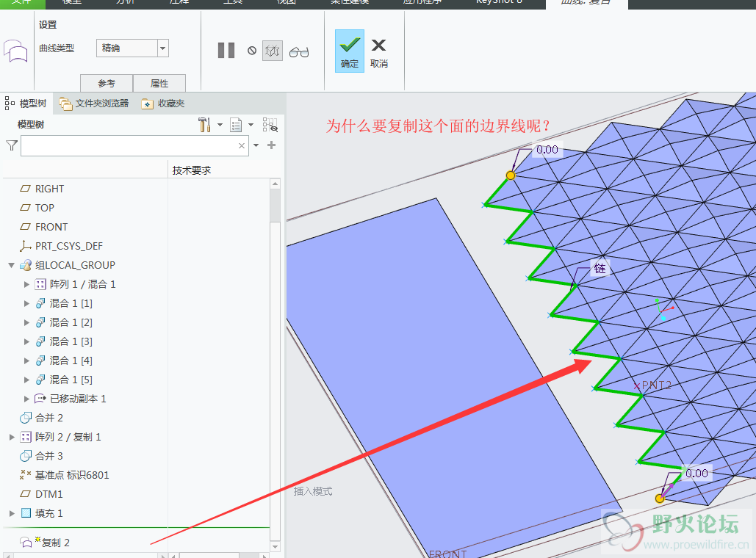
Task: Select 合并 3 merge feature
Action: coord(41,456)
